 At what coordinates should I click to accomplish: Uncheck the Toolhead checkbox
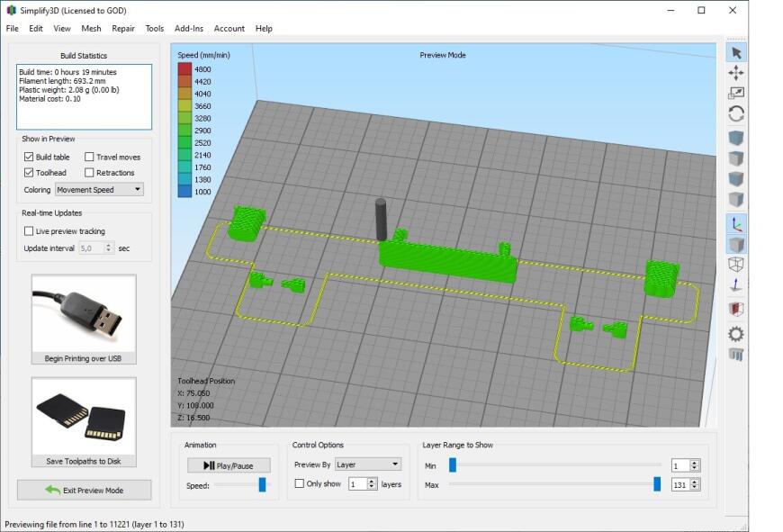click(29, 172)
